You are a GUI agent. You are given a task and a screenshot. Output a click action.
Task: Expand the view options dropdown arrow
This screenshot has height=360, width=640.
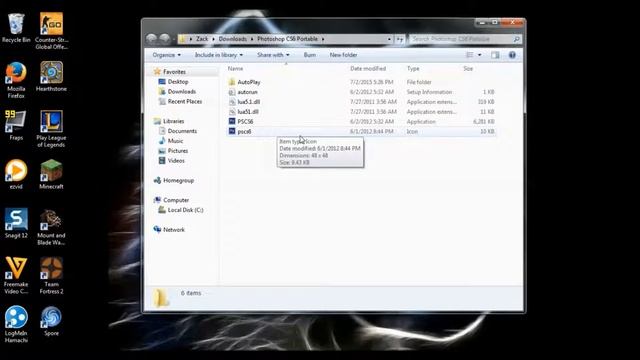(x=480, y=55)
